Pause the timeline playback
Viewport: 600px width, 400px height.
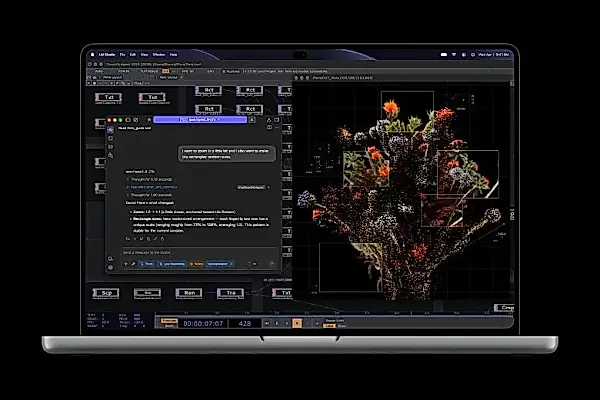click(277, 323)
